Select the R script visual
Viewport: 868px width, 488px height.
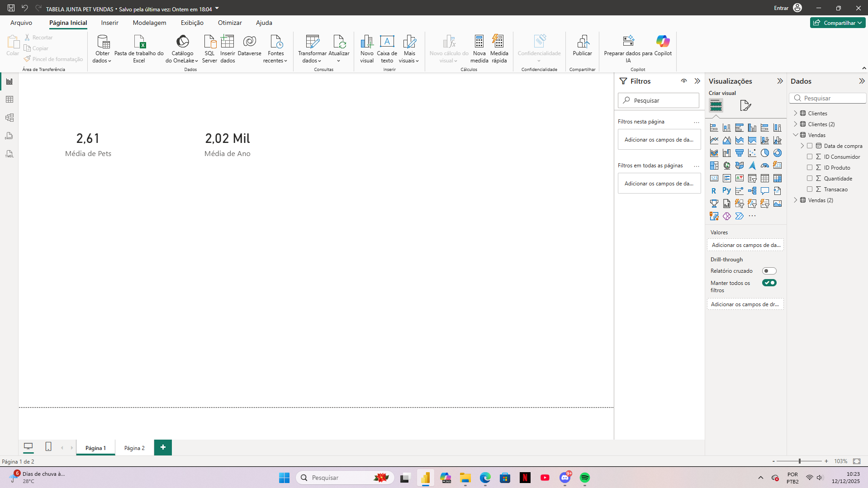[x=714, y=191]
